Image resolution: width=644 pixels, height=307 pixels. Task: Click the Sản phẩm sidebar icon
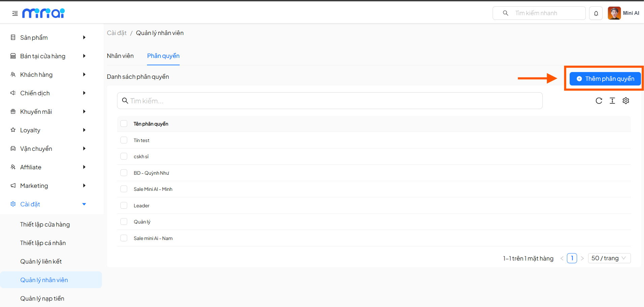tap(12, 37)
